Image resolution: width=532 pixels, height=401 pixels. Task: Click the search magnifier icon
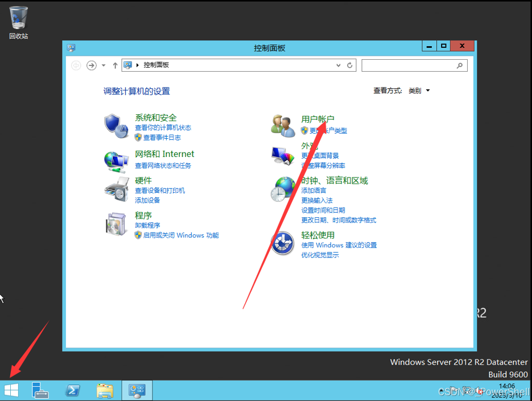[459, 65]
